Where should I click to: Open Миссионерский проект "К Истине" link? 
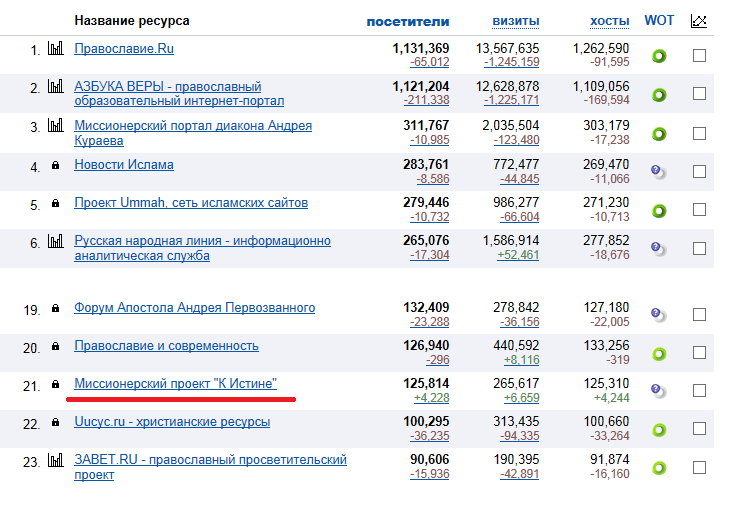tap(176, 384)
